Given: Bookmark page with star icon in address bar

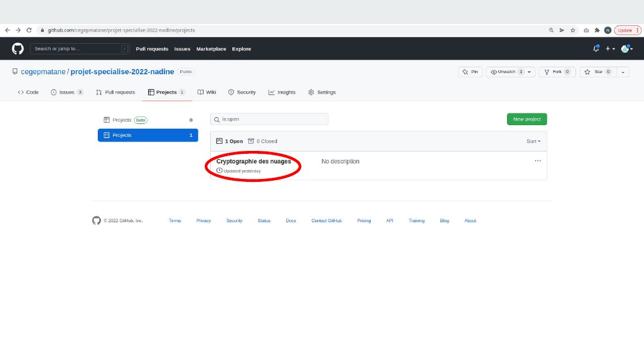Looking at the screenshot, I should 573,30.
